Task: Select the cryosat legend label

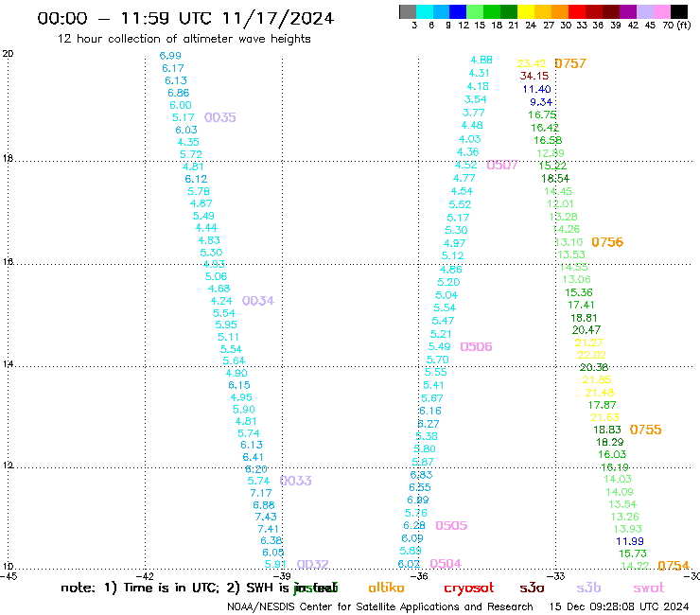Action: pyautogui.click(x=469, y=588)
